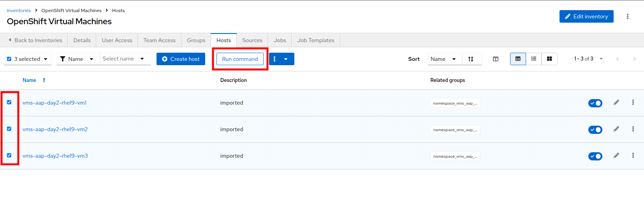Click the Run command button
644x201 pixels.
pos(240,59)
